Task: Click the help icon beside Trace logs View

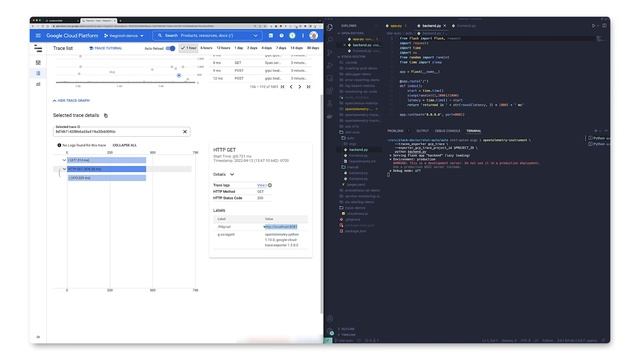Action: [270, 185]
